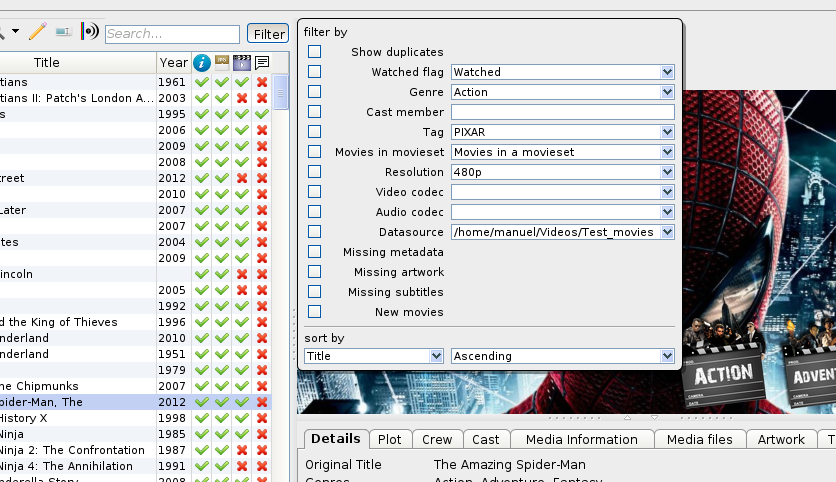Enable the Video codec filter checkbox
This screenshot has height=482, width=836.
[x=315, y=191]
